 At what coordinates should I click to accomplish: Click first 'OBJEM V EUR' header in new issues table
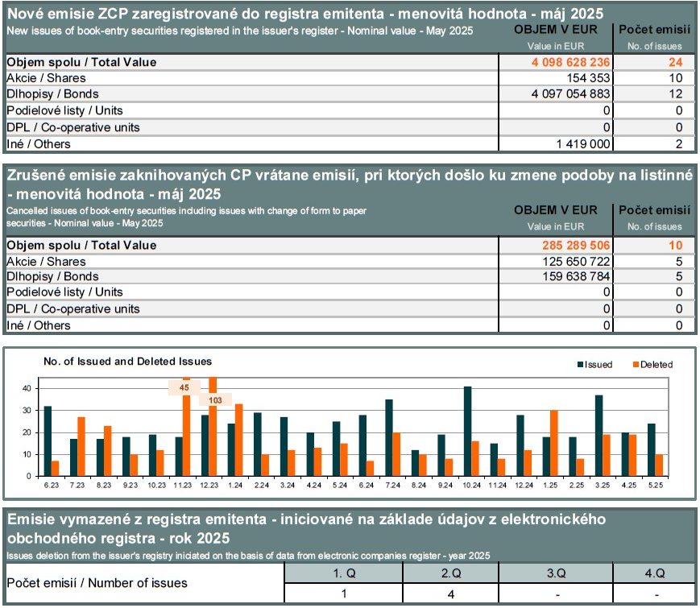(x=555, y=30)
